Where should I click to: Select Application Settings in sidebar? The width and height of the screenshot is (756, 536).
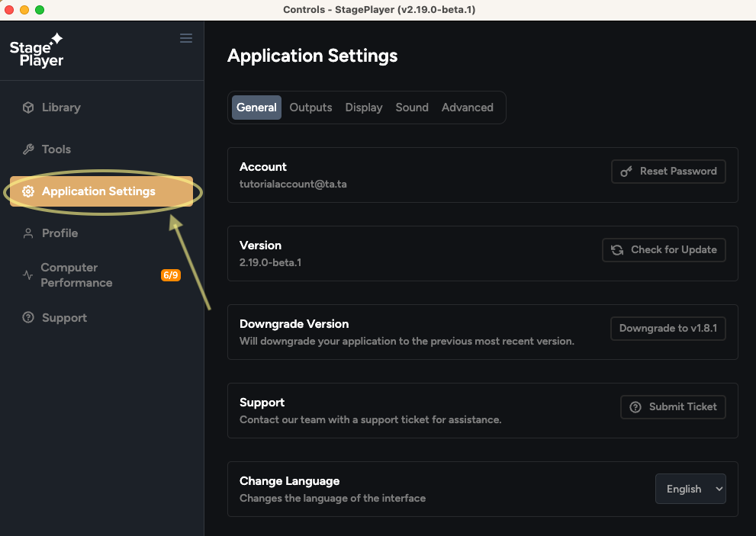point(101,191)
